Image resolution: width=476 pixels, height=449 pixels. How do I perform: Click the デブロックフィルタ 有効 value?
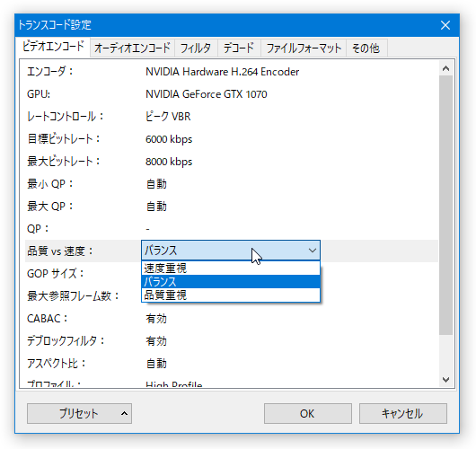[156, 341]
